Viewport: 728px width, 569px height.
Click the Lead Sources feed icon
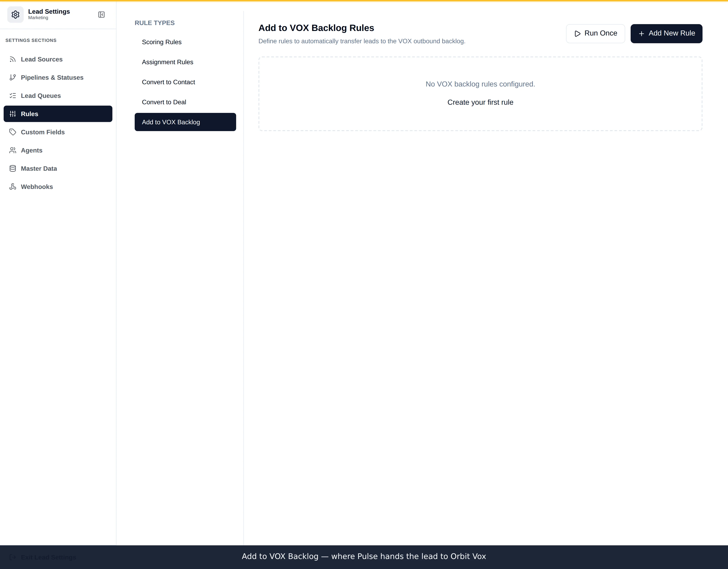13,59
